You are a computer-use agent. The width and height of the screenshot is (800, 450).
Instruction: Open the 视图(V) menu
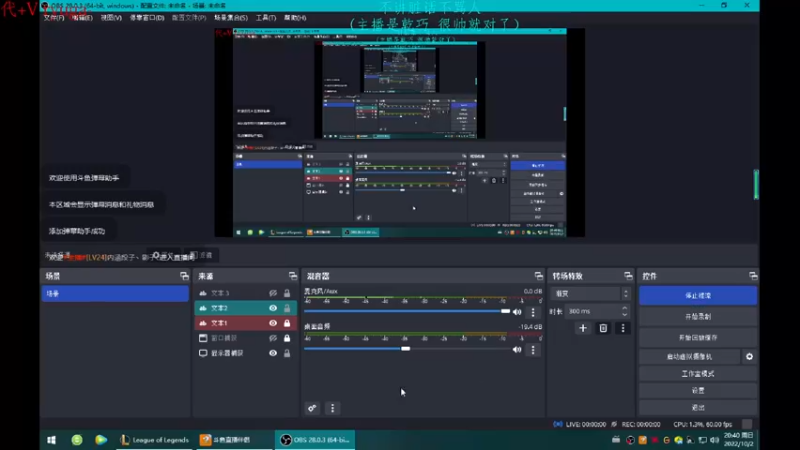pyautogui.click(x=111, y=17)
